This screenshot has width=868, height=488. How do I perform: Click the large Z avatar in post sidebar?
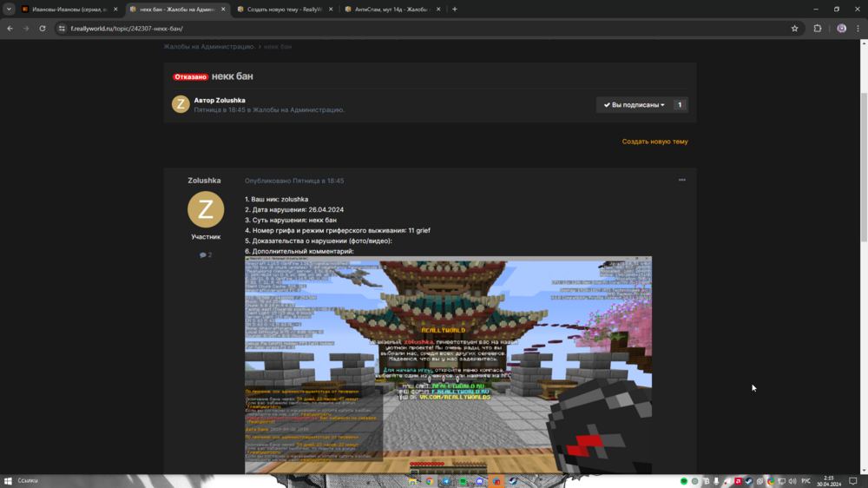coord(206,209)
